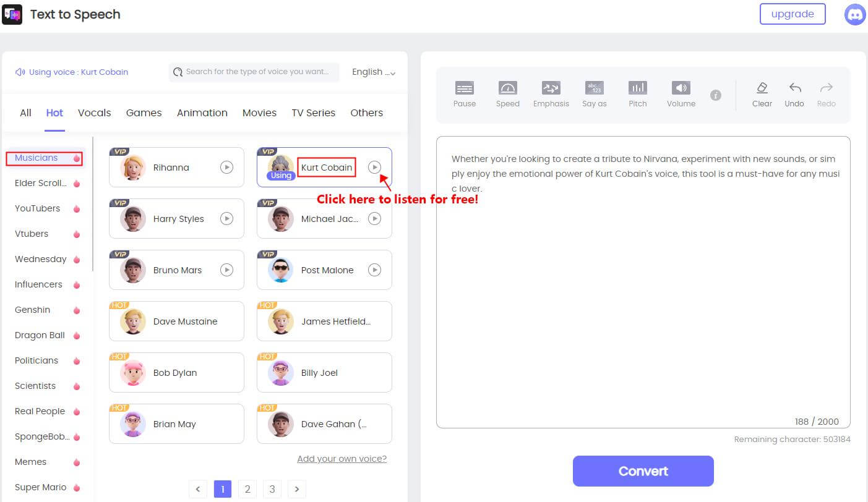The image size is (868, 502).
Task: Apply Emphasis to selected text
Action: coord(551,95)
